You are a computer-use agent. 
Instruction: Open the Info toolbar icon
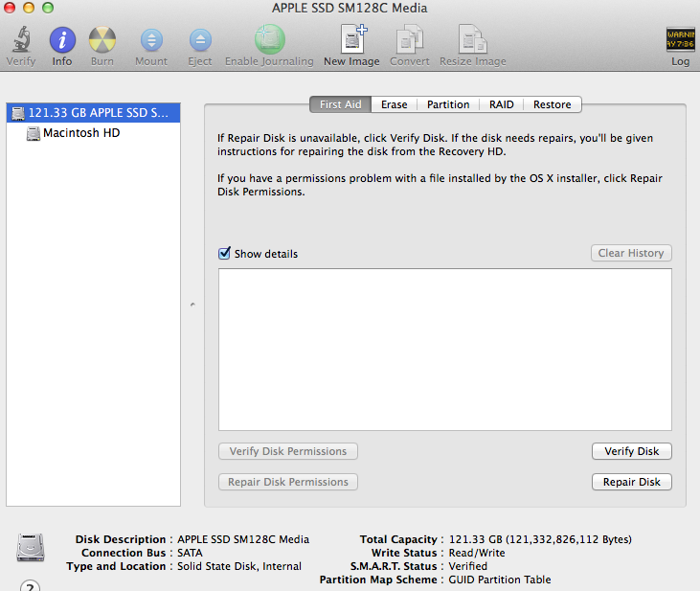click(62, 39)
